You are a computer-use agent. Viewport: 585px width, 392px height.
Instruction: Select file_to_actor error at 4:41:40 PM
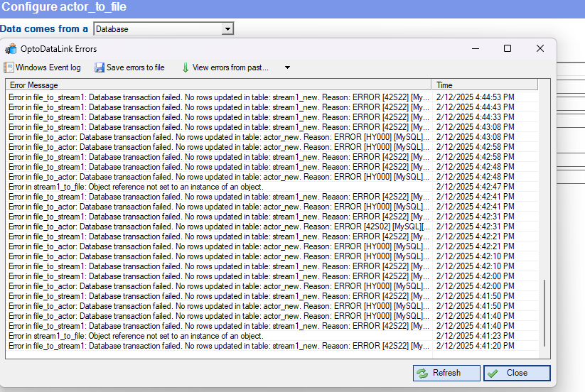pos(272,316)
